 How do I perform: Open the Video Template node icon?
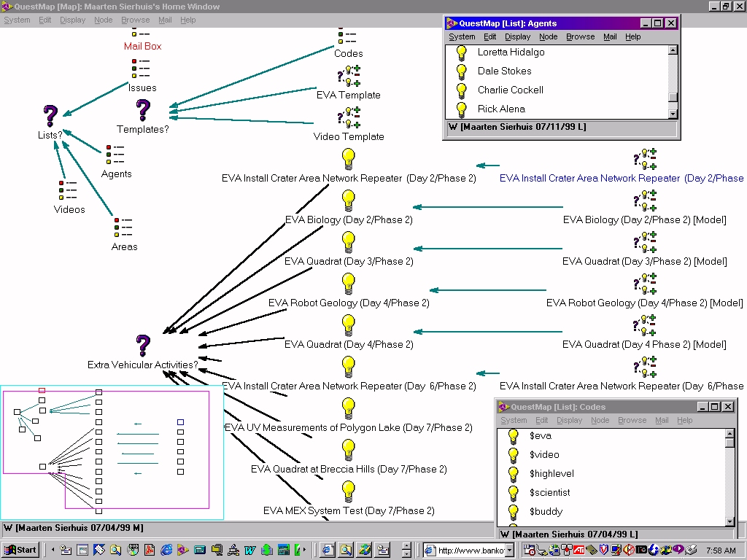(349, 117)
